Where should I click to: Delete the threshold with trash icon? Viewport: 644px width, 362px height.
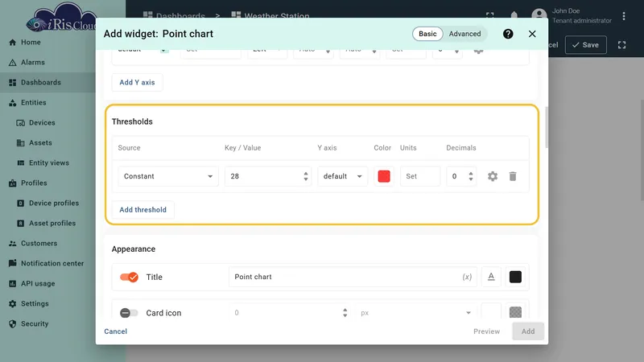513,176
